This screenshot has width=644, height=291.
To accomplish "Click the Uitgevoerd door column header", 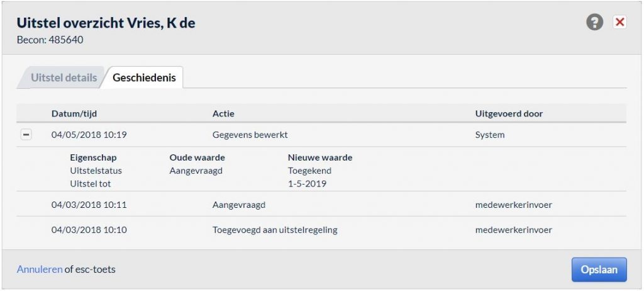I will pyautogui.click(x=509, y=114).
